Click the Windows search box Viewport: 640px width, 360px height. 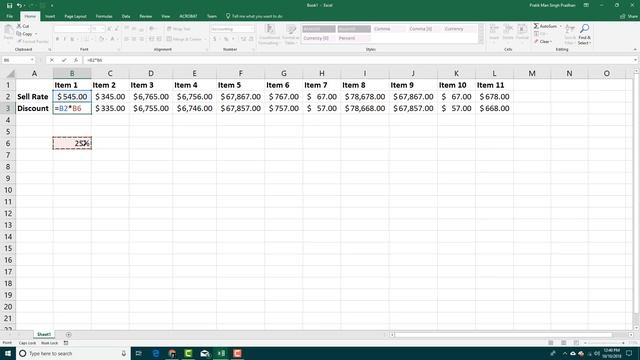point(73,353)
